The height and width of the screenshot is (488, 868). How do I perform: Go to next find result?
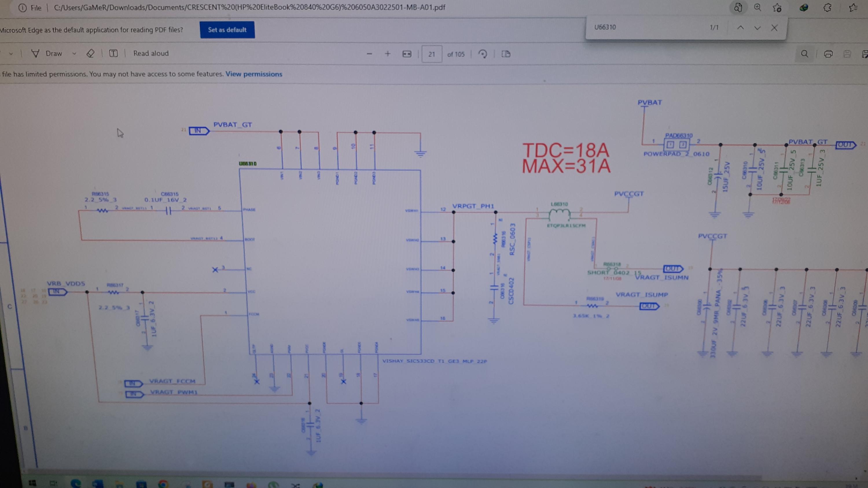[757, 28]
